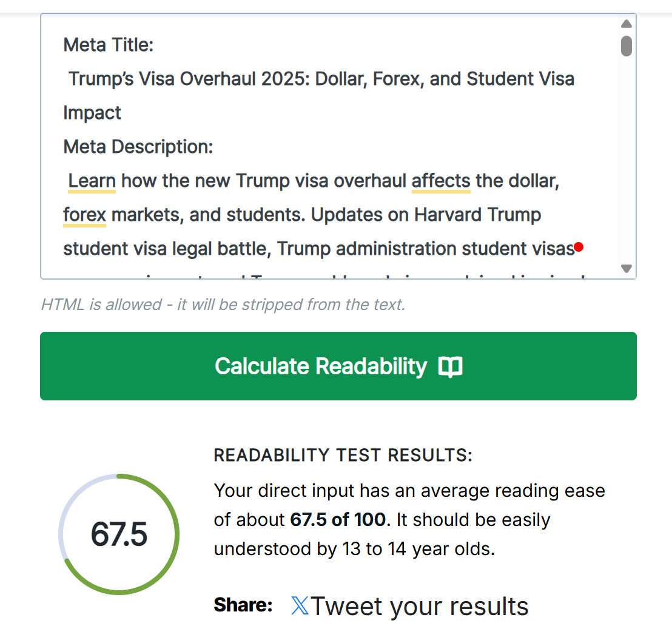Click the 'Share:' label
672x643 pixels.
coord(243,605)
